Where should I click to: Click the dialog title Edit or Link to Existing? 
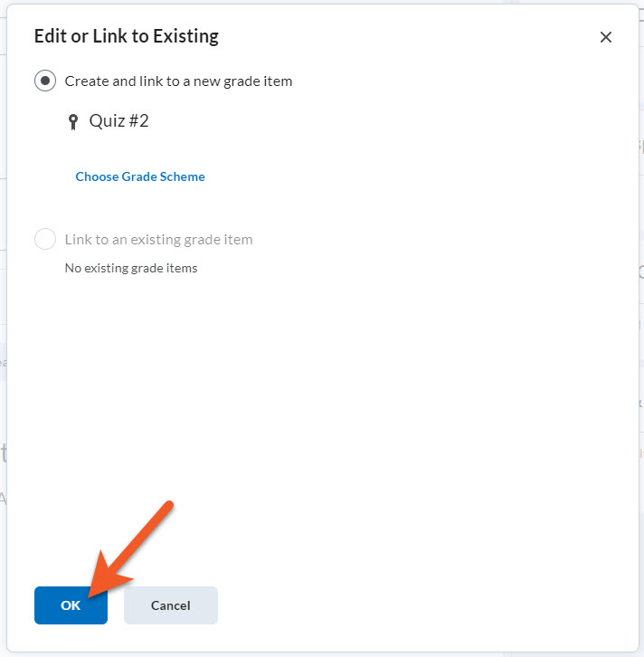126,37
